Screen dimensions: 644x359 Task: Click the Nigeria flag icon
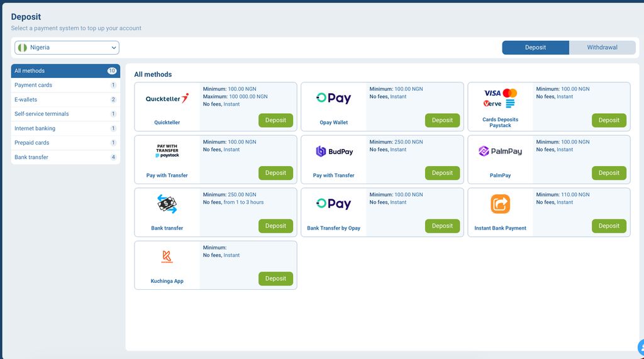23,48
